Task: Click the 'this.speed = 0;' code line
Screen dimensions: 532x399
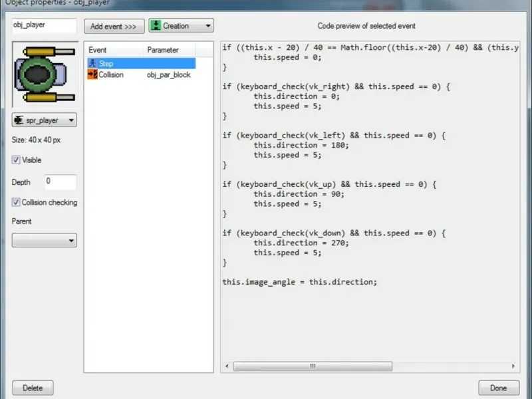Action: pyautogui.click(x=287, y=57)
